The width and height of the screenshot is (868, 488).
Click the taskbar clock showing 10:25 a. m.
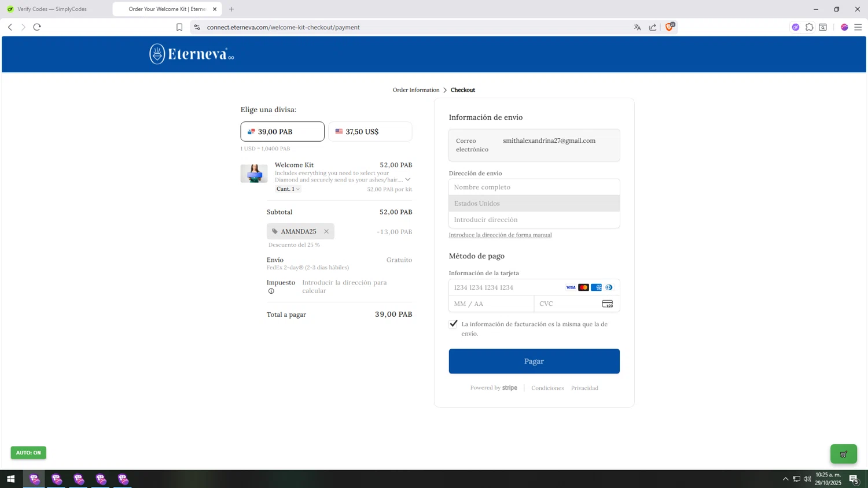[x=828, y=479]
